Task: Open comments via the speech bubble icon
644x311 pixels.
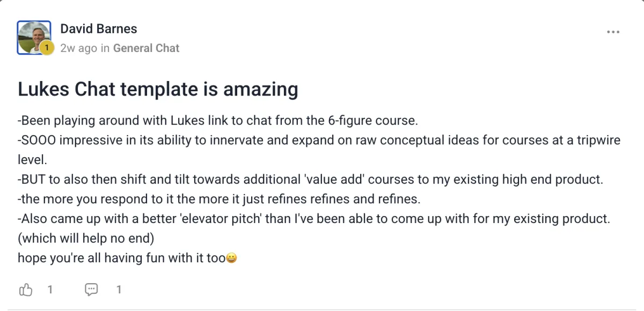Action: click(92, 290)
